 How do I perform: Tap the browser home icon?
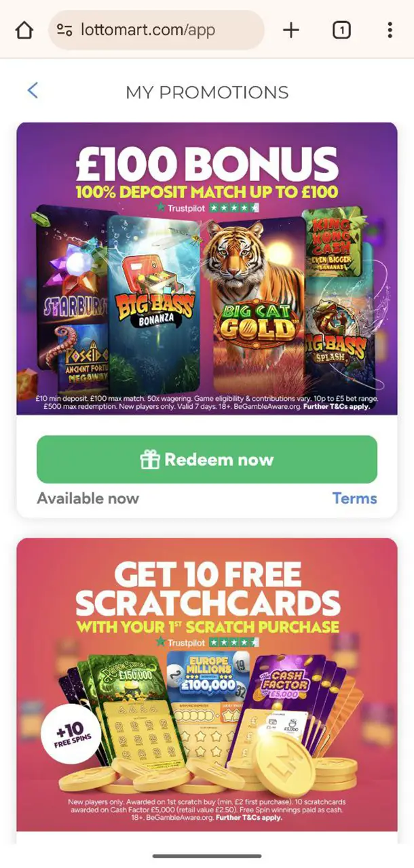point(24,30)
